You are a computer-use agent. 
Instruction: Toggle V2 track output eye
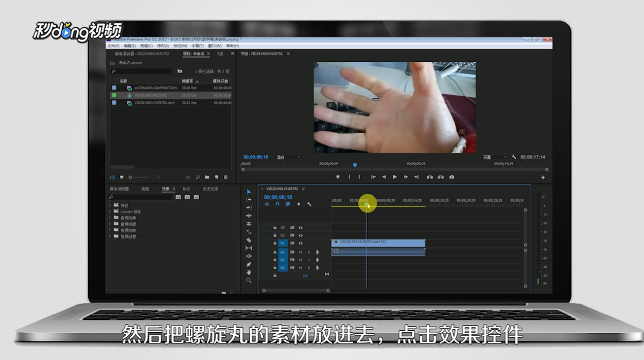(301, 235)
